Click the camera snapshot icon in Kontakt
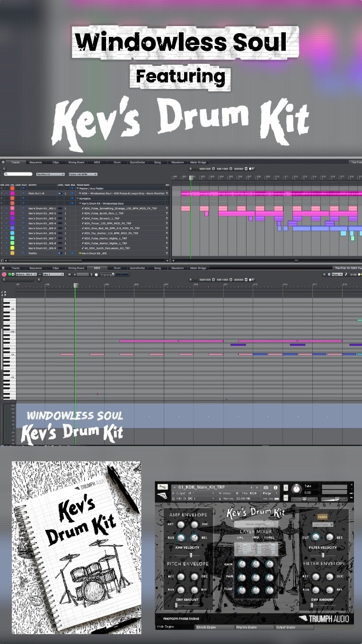This screenshot has width=362, height=644. pos(266,487)
